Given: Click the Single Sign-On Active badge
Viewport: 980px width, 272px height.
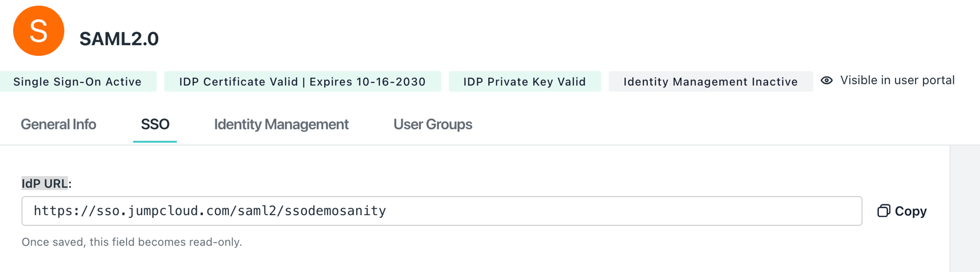Looking at the screenshot, I should [78, 82].
